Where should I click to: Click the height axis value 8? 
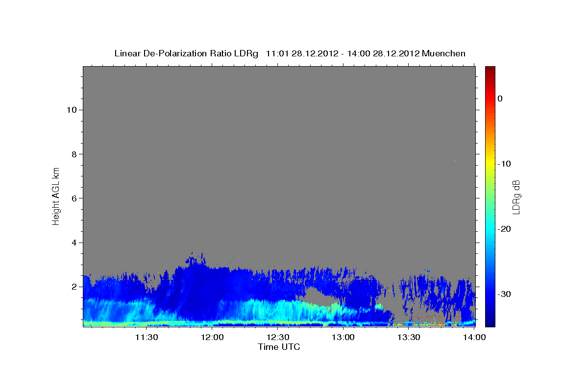point(73,154)
